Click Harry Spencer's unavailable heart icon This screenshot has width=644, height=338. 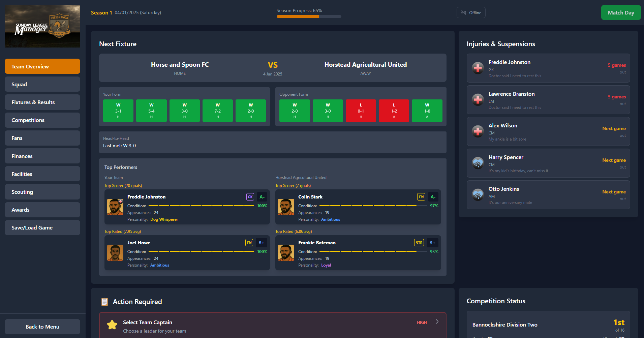point(478,163)
